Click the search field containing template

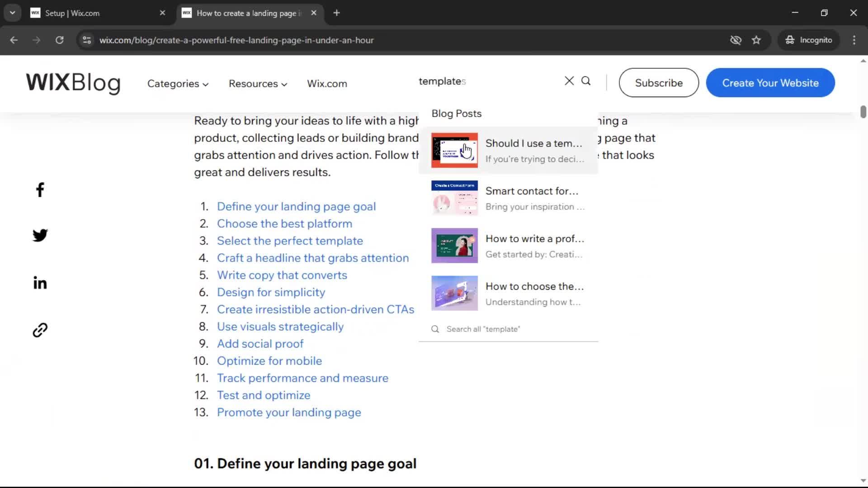(488, 81)
